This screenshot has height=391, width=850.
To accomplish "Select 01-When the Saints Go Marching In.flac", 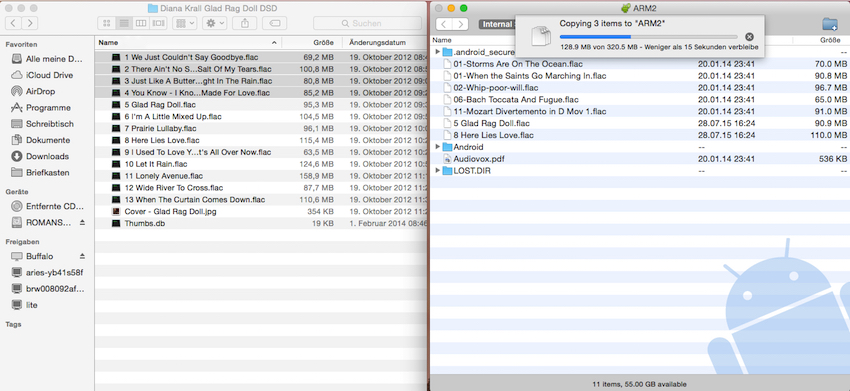I will coord(640,76).
